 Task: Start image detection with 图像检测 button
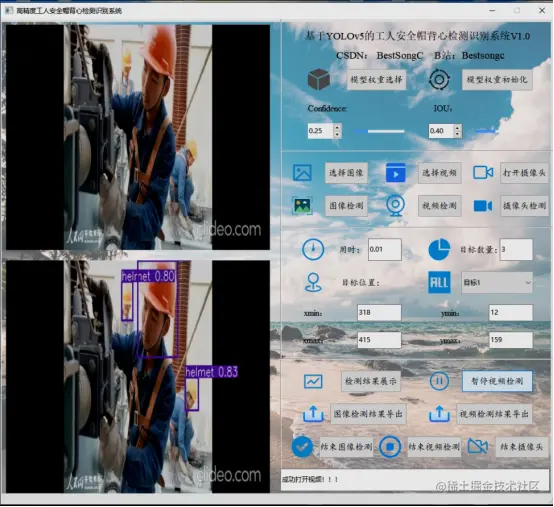pos(346,206)
